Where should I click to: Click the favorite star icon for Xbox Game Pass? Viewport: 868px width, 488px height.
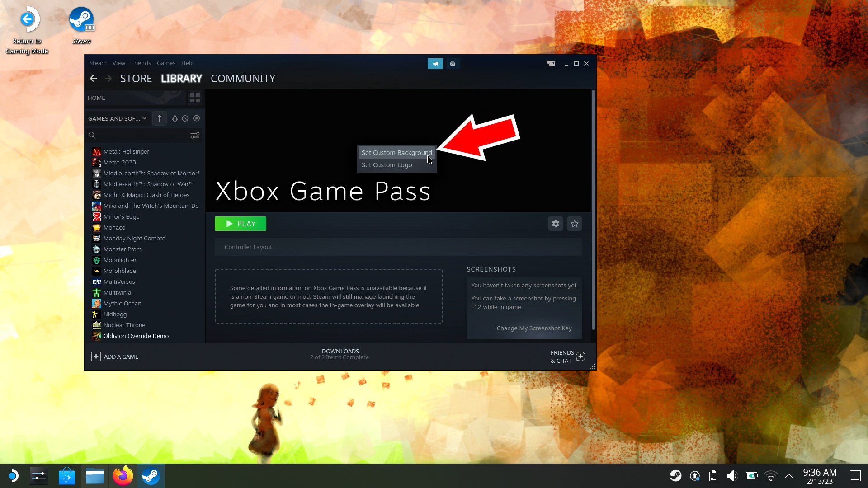click(x=574, y=224)
